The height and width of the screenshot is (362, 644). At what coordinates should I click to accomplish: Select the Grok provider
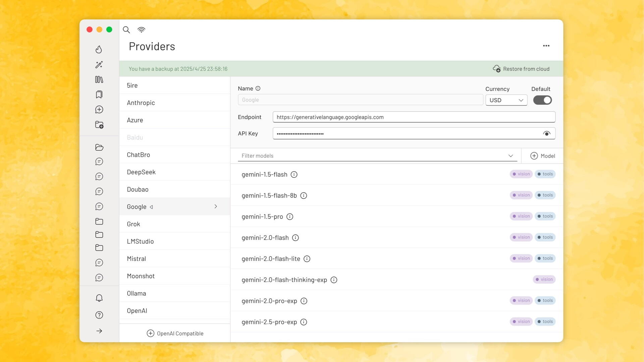pyautogui.click(x=174, y=224)
